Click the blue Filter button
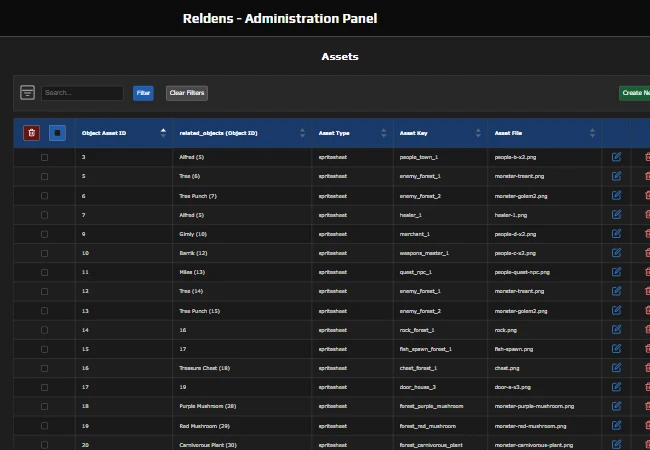The width and height of the screenshot is (650, 450). pos(143,93)
